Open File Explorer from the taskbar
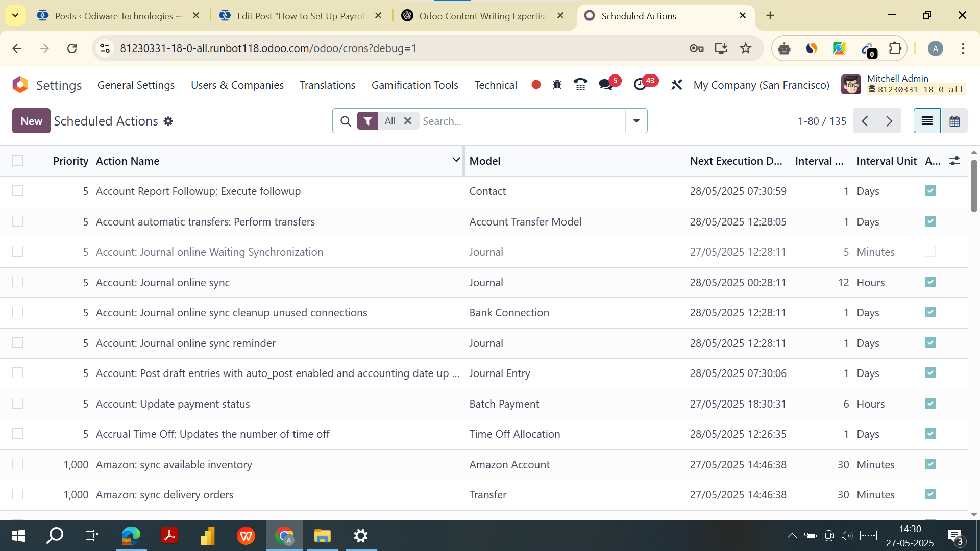 [322, 536]
